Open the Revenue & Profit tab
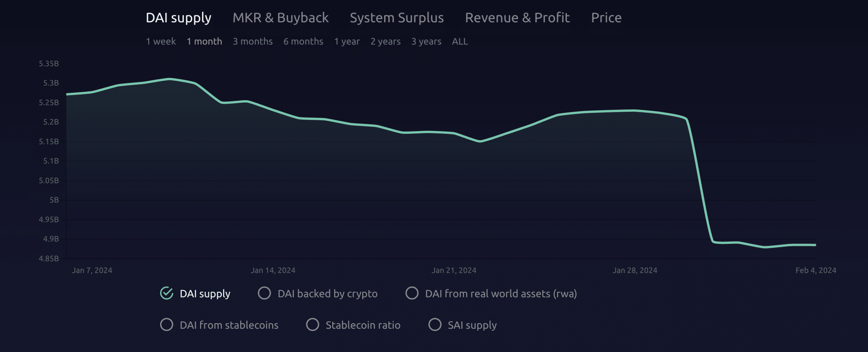Screen dimensions: 868x352 click(517, 18)
